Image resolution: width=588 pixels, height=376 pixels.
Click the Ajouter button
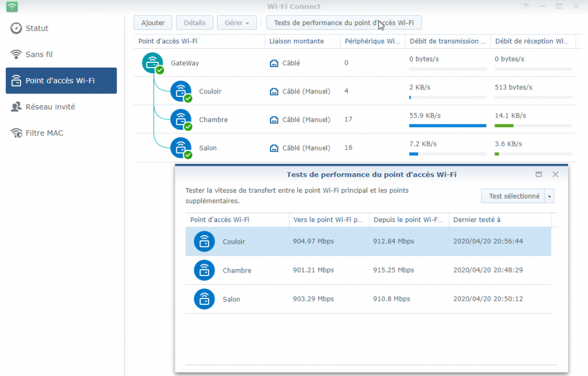point(153,23)
